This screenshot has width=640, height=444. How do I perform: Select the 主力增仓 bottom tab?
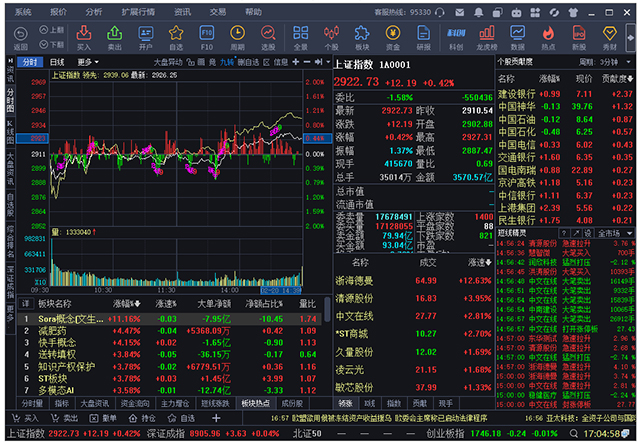tap(175, 404)
